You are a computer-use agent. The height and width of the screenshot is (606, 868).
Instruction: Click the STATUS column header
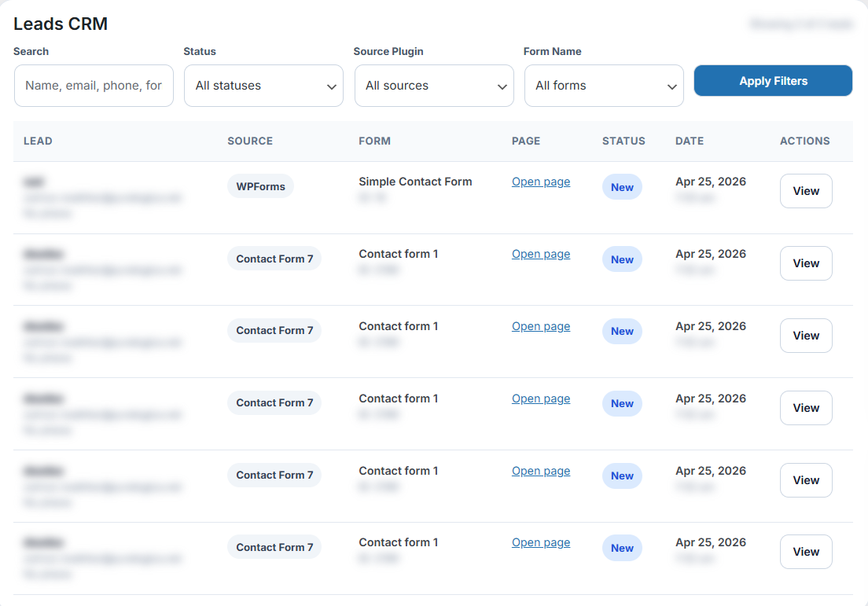pyautogui.click(x=623, y=141)
